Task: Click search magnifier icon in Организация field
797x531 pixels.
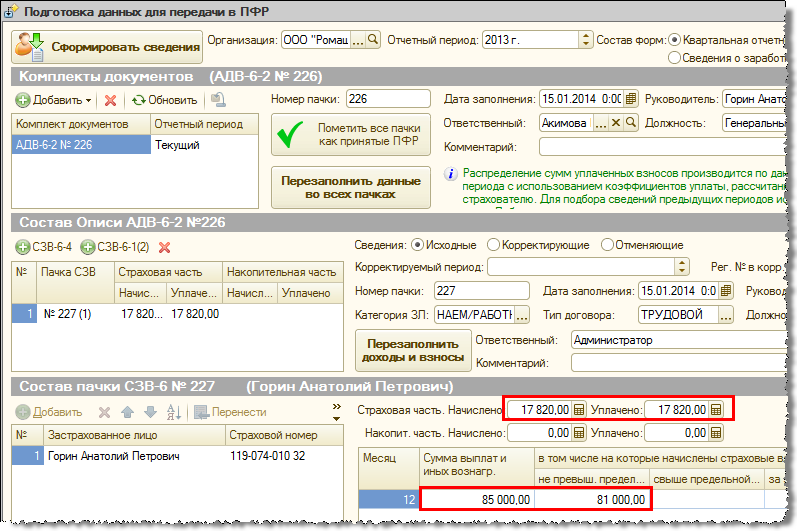Action: point(373,40)
